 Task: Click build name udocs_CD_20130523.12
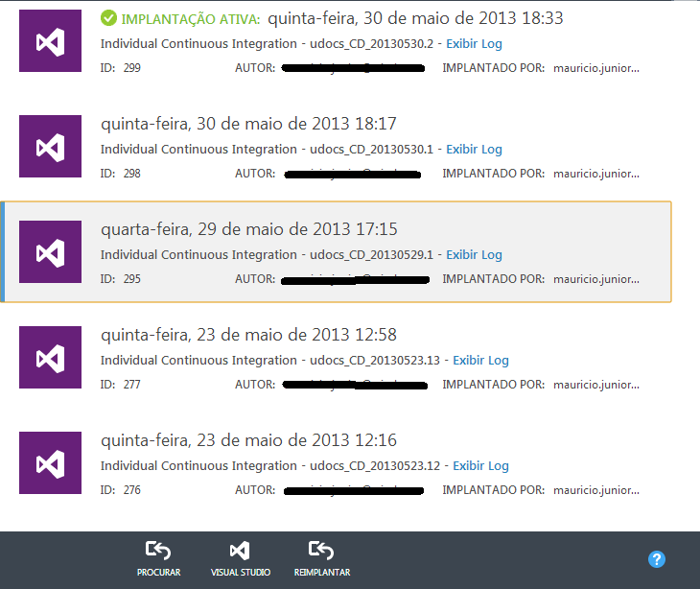point(375,466)
